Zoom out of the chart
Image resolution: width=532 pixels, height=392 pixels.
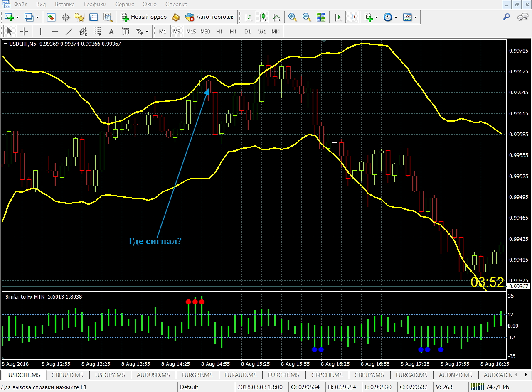(307, 17)
